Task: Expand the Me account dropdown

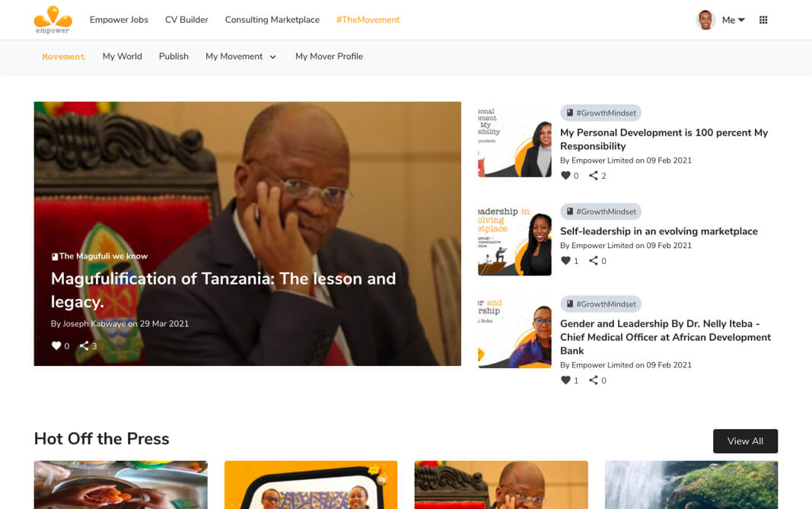Action: tap(734, 20)
